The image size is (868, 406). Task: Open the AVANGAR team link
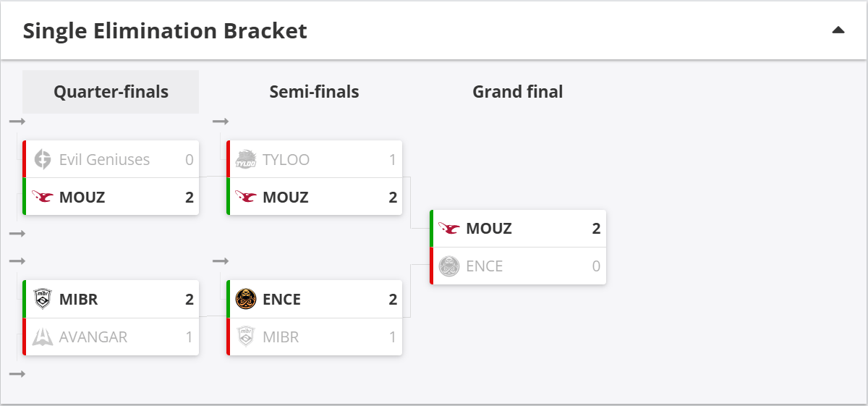tap(93, 337)
